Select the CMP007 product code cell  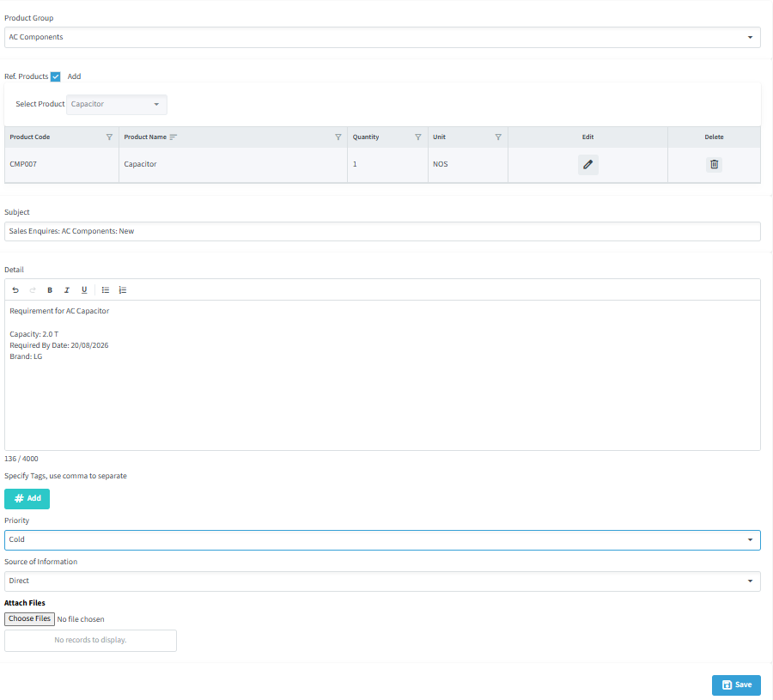(x=62, y=165)
